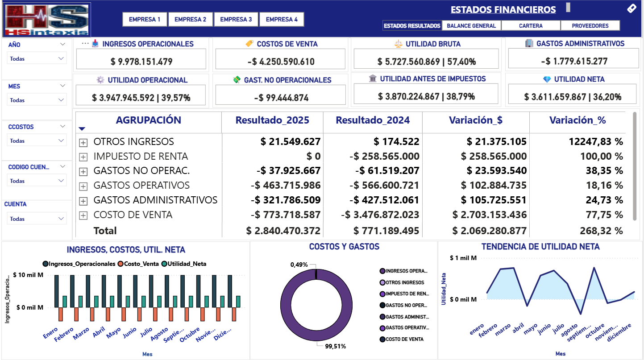Expand the OTROS INGRESOS row
The width and height of the screenshot is (644, 360).
click(83, 142)
